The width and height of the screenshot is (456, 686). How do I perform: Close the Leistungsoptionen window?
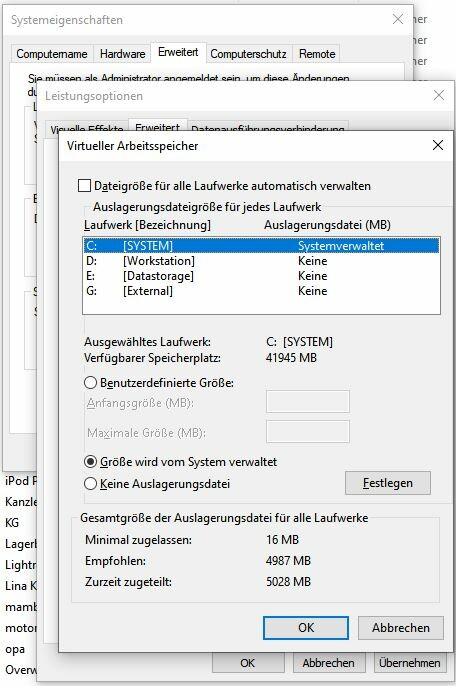click(x=438, y=95)
